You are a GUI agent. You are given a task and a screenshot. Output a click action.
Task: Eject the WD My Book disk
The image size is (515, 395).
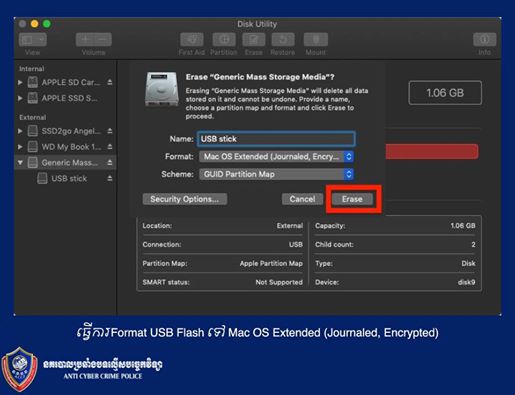[110, 147]
